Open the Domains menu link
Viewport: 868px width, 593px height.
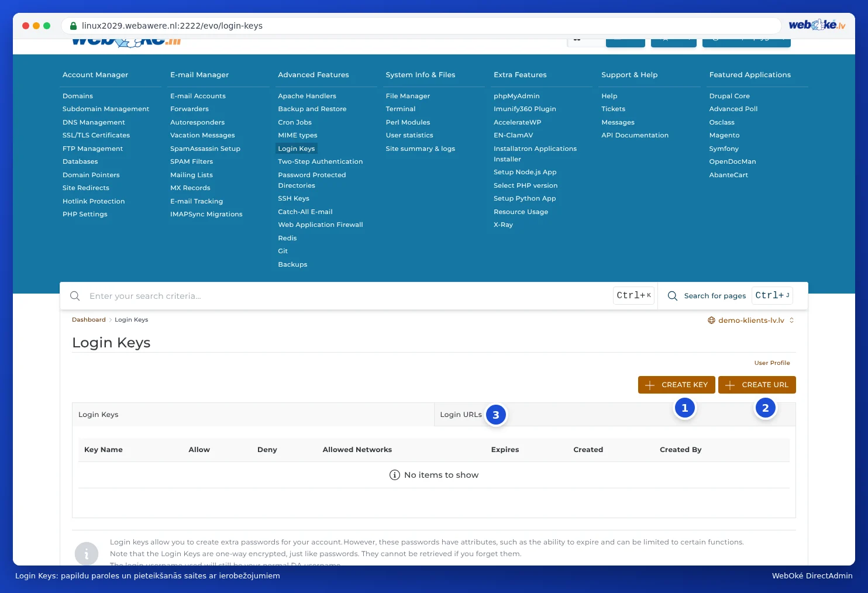pos(78,96)
